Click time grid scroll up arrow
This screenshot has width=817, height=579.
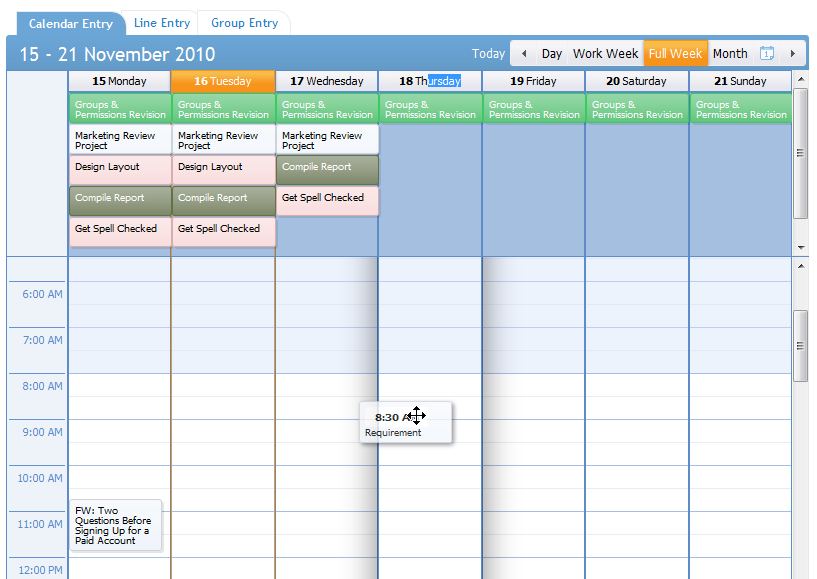pyautogui.click(x=801, y=266)
